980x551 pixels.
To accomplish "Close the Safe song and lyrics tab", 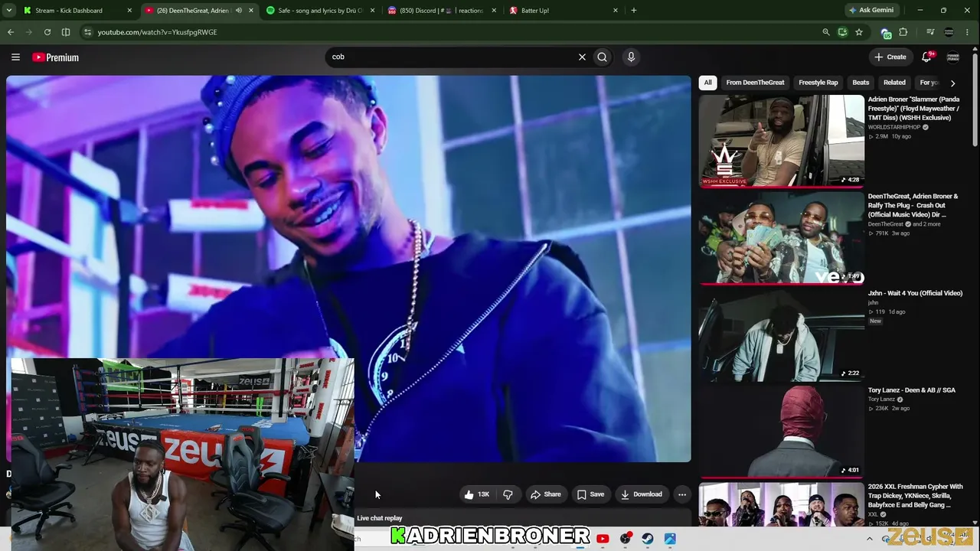I will click(x=372, y=11).
